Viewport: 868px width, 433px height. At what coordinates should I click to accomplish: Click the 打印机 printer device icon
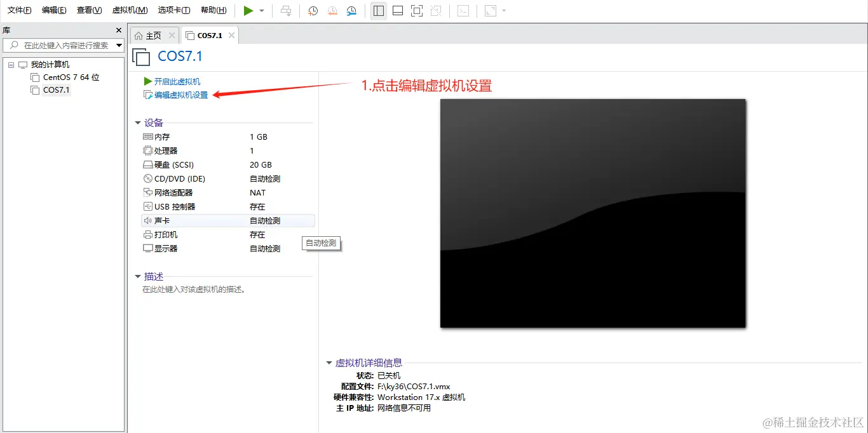coord(148,235)
